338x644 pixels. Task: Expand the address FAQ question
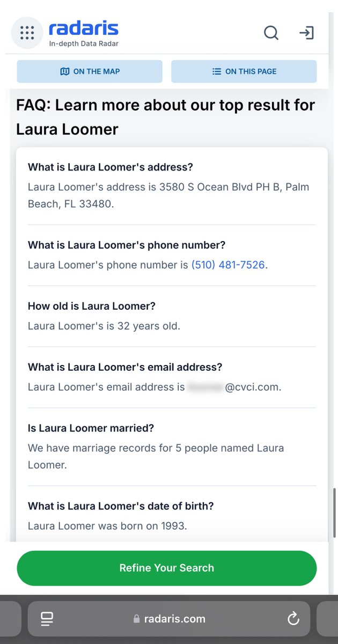pyautogui.click(x=110, y=167)
